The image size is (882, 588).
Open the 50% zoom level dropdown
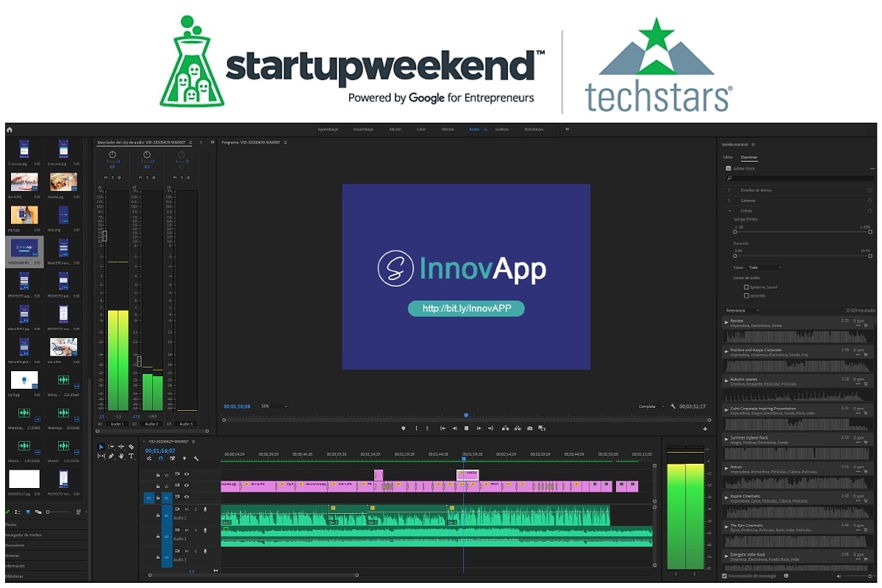(275, 406)
